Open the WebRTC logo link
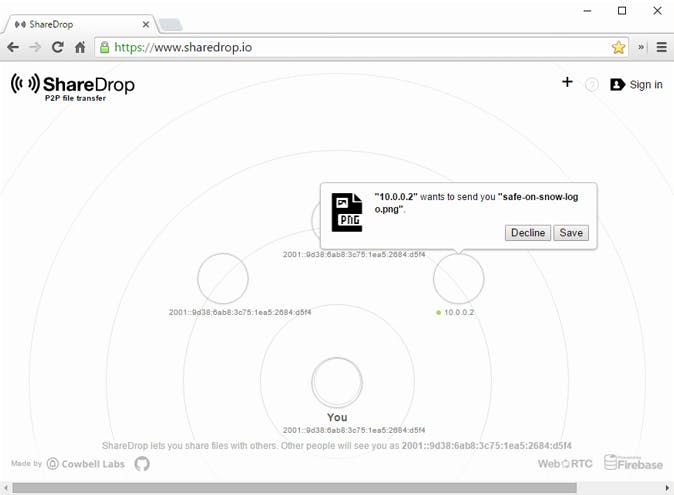Viewport: 674px width, 495px height. pos(565,464)
